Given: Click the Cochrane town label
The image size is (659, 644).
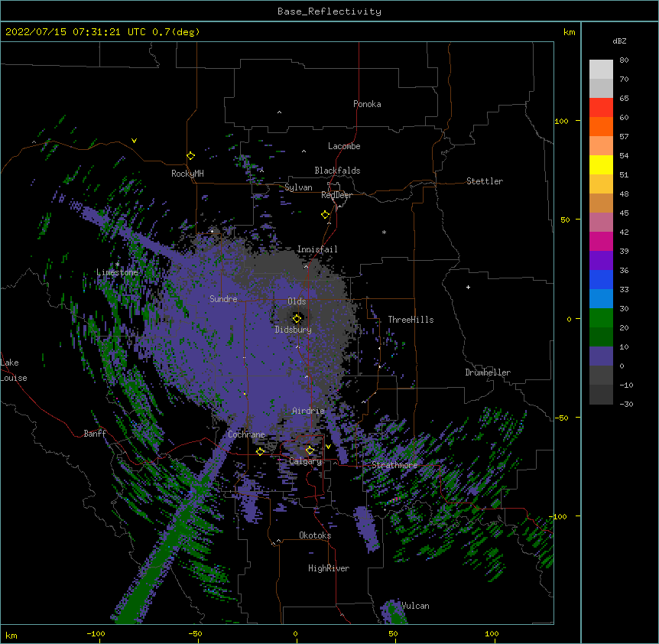Looking at the screenshot, I should 246,434.
